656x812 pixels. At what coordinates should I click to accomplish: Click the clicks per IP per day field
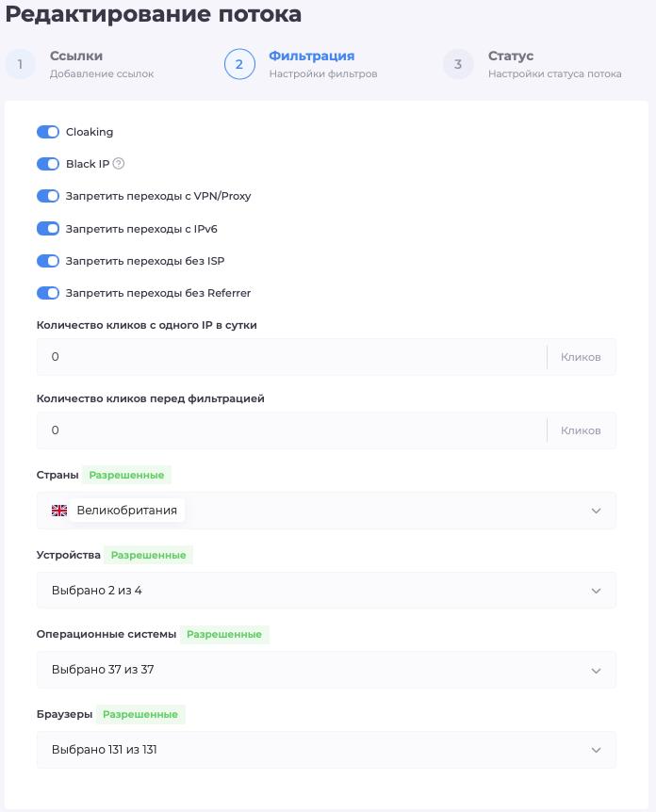(x=291, y=357)
